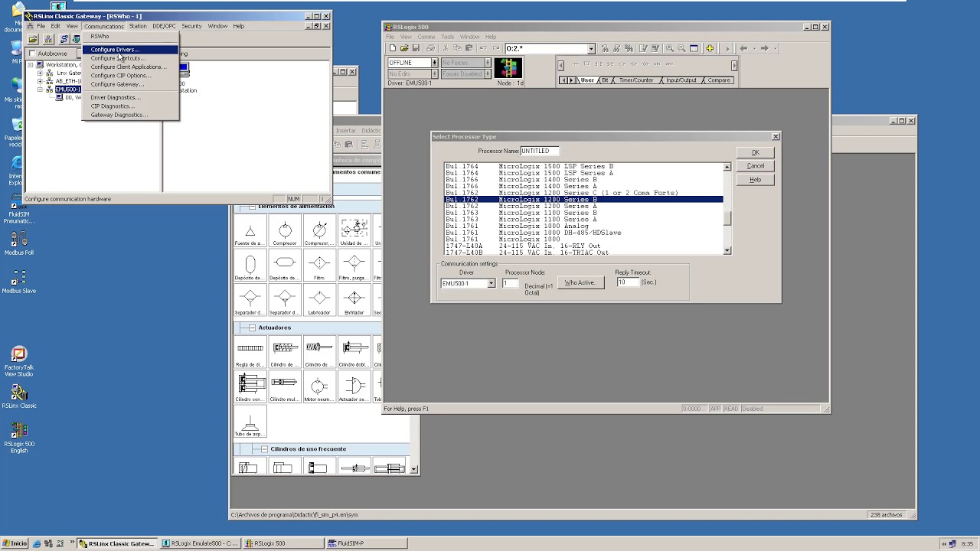Image resolution: width=980 pixels, height=551 pixels.
Task: Select the Motor neumático symbol
Action: tap(319, 387)
